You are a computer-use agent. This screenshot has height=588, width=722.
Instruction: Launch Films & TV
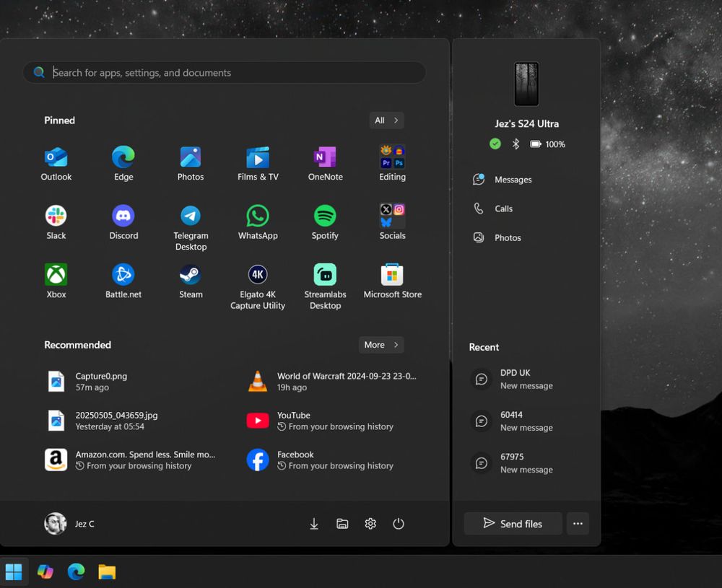pyautogui.click(x=258, y=163)
